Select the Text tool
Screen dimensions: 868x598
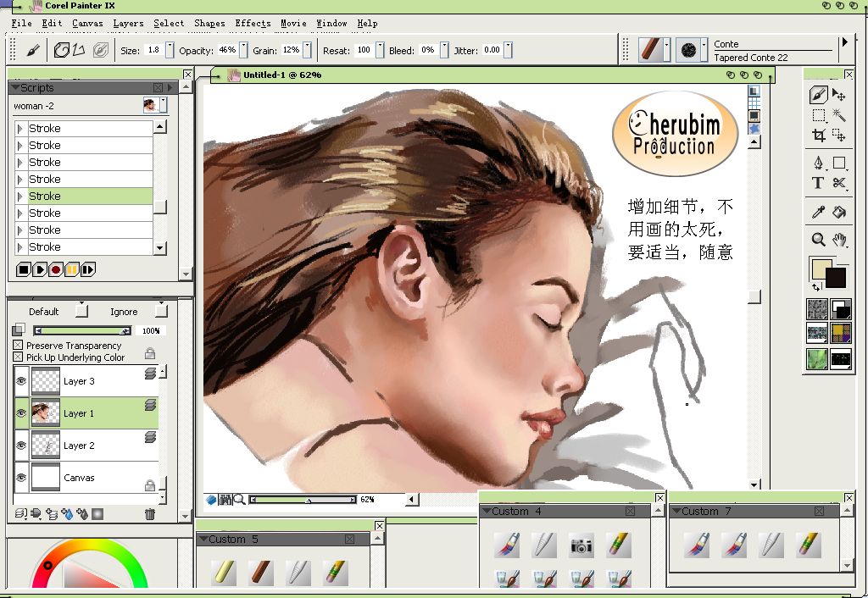(x=818, y=183)
